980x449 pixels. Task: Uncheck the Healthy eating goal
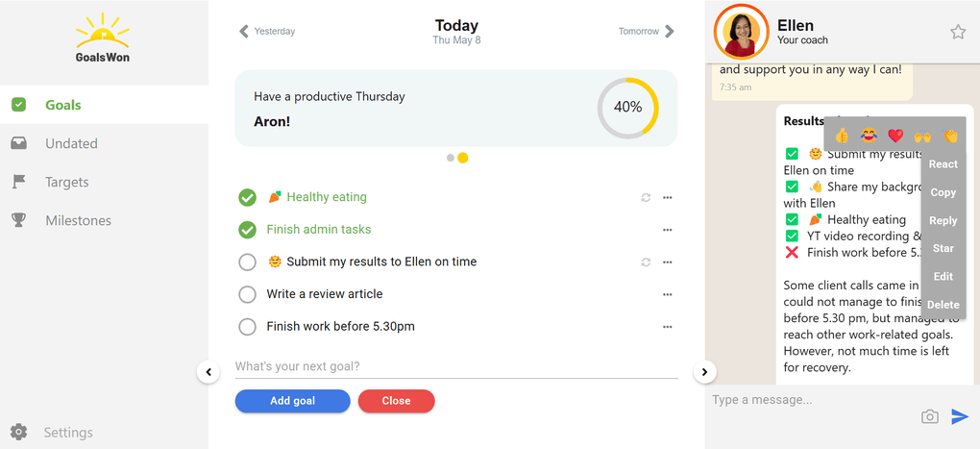[247, 198]
